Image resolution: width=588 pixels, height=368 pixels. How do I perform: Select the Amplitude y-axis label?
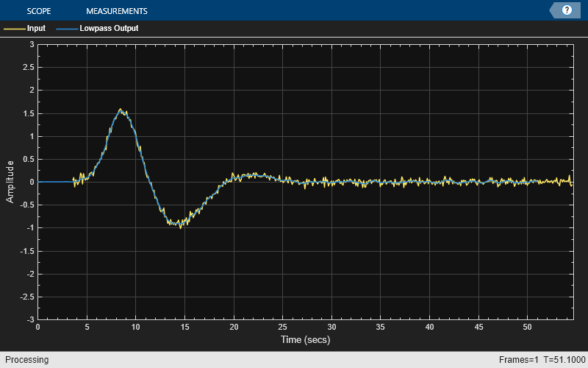(x=10, y=182)
